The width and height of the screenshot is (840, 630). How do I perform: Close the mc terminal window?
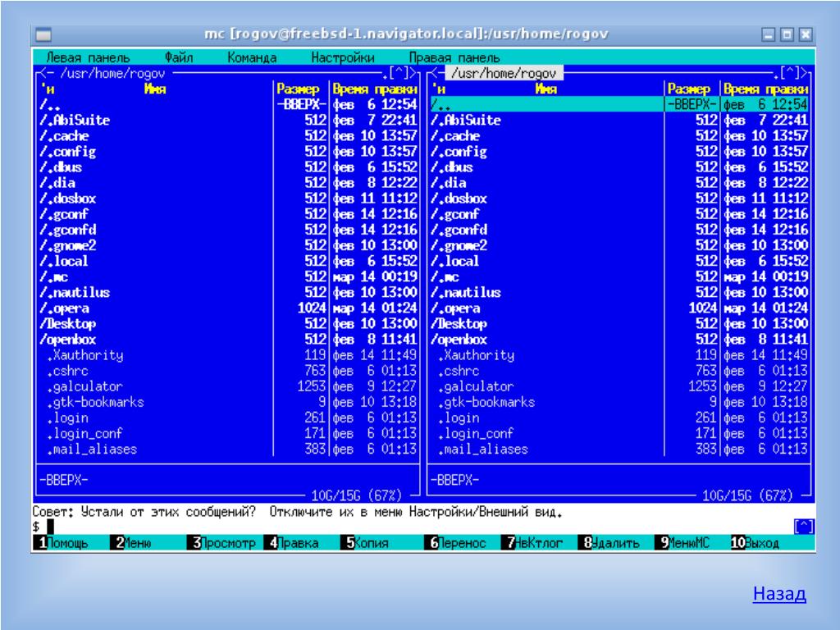tap(806, 34)
